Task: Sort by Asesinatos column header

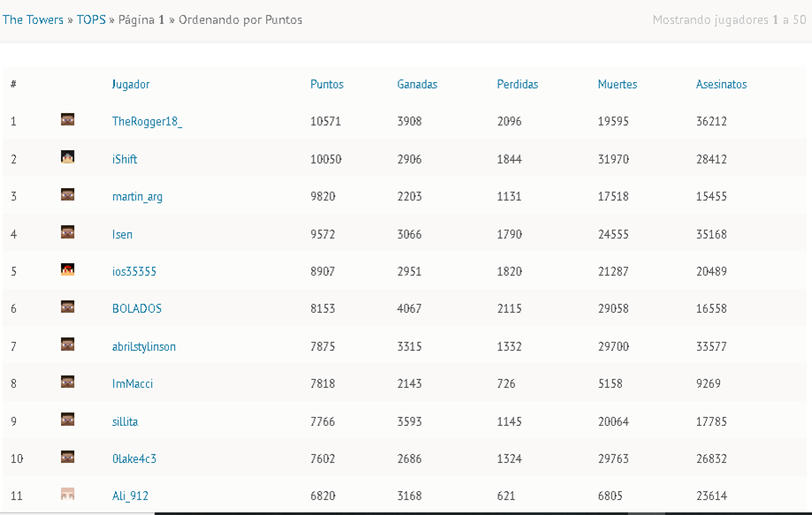Action: point(721,85)
